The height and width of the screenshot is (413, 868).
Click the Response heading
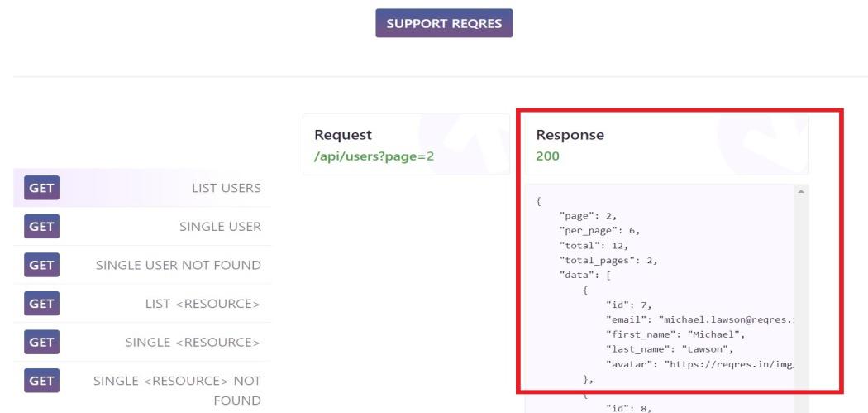click(570, 135)
